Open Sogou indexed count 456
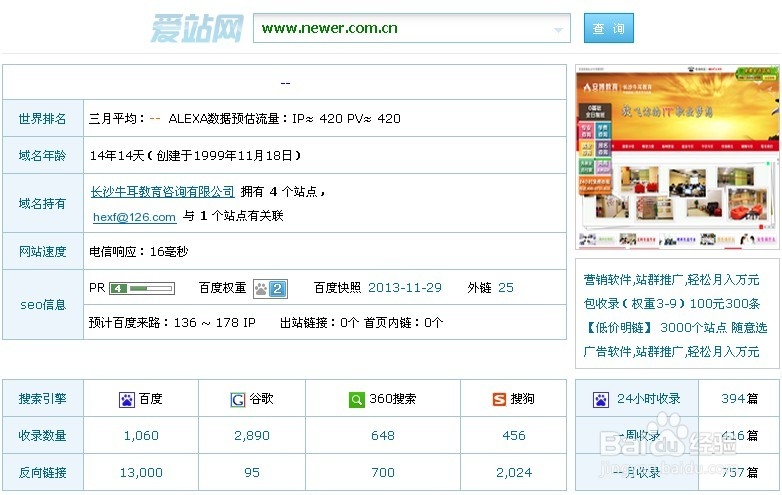 pyautogui.click(x=514, y=436)
